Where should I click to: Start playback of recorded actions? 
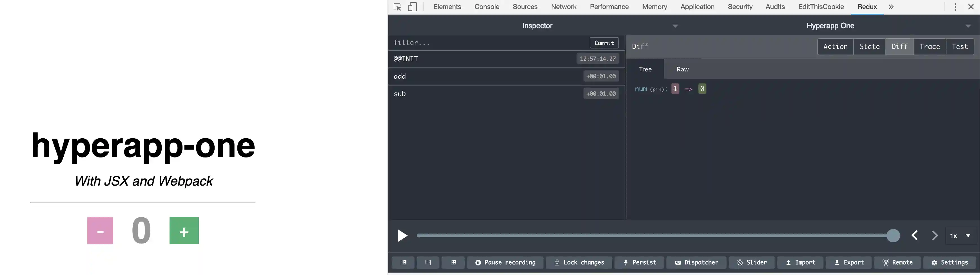pos(402,236)
